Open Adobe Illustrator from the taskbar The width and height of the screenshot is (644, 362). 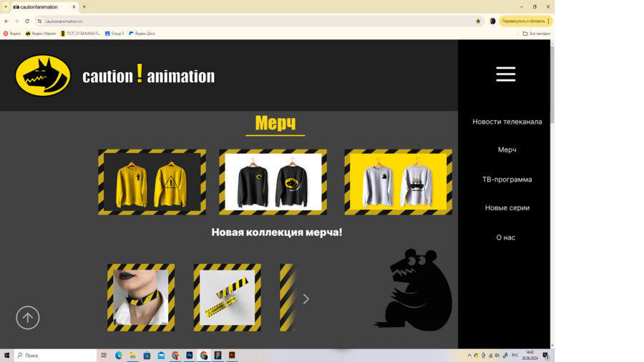point(232,356)
